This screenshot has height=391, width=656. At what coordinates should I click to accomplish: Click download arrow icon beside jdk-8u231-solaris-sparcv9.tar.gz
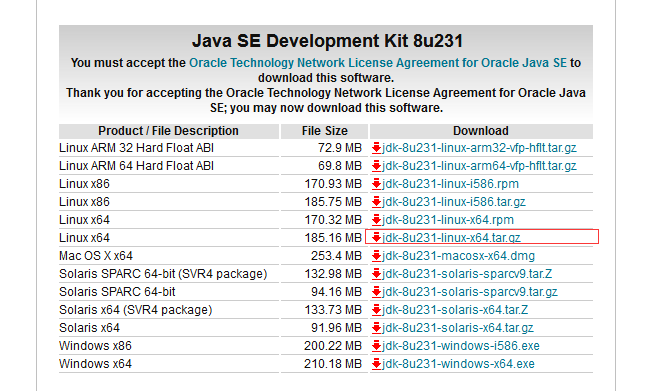(376, 292)
